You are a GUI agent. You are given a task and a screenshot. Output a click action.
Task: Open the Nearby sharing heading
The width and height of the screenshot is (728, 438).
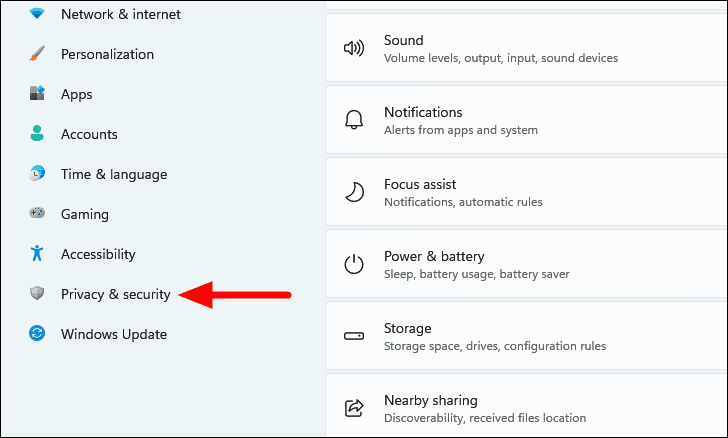[x=430, y=400]
